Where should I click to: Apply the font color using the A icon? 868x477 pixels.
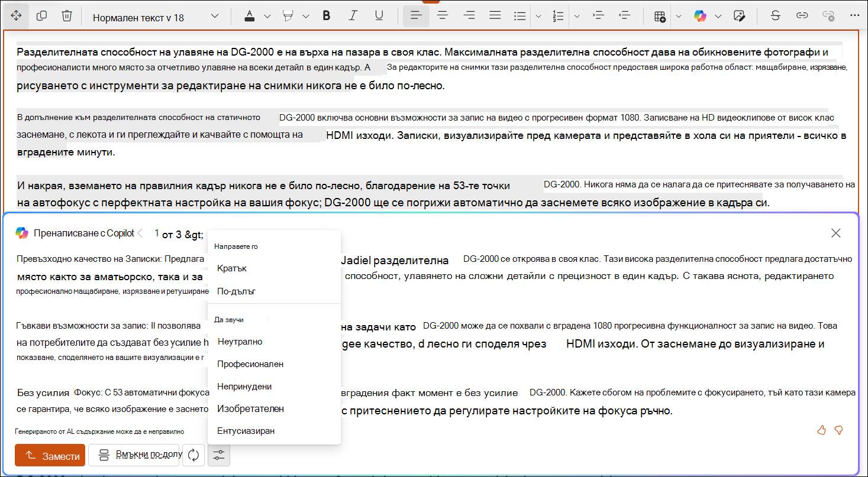coord(250,16)
